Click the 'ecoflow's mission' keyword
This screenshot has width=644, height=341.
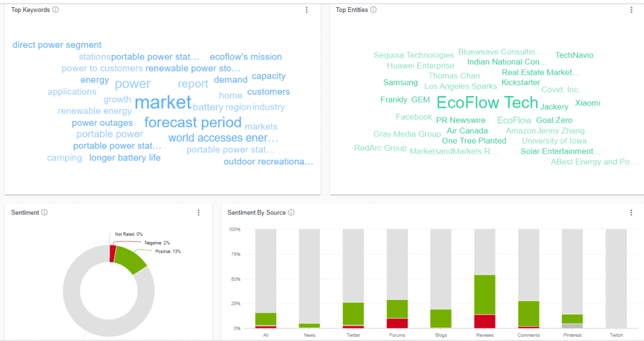[x=246, y=57]
